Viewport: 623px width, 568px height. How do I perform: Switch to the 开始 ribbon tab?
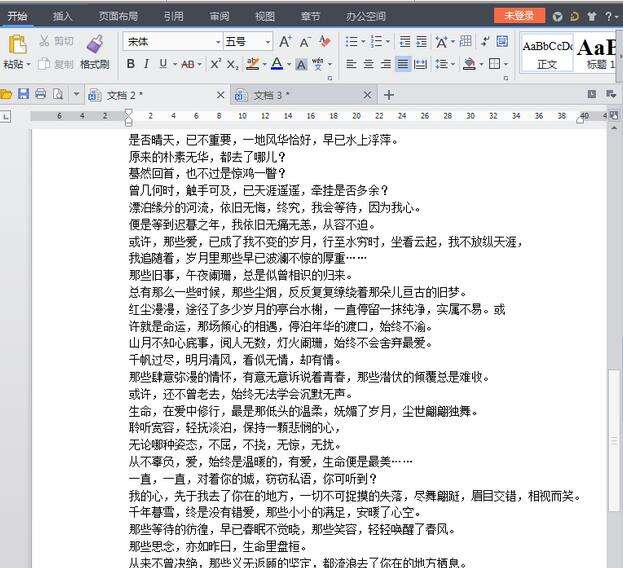click(x=17, y=16)
